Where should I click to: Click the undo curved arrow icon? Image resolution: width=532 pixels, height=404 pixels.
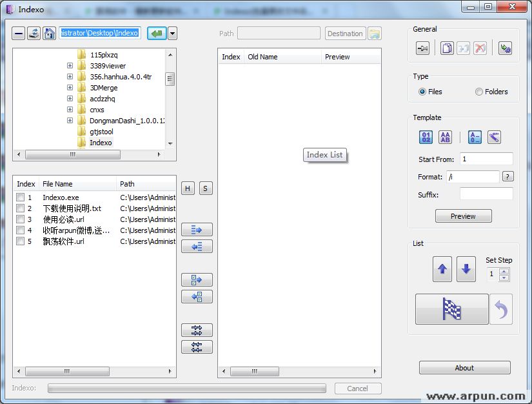pyautogui.click(x=501, y=309)
